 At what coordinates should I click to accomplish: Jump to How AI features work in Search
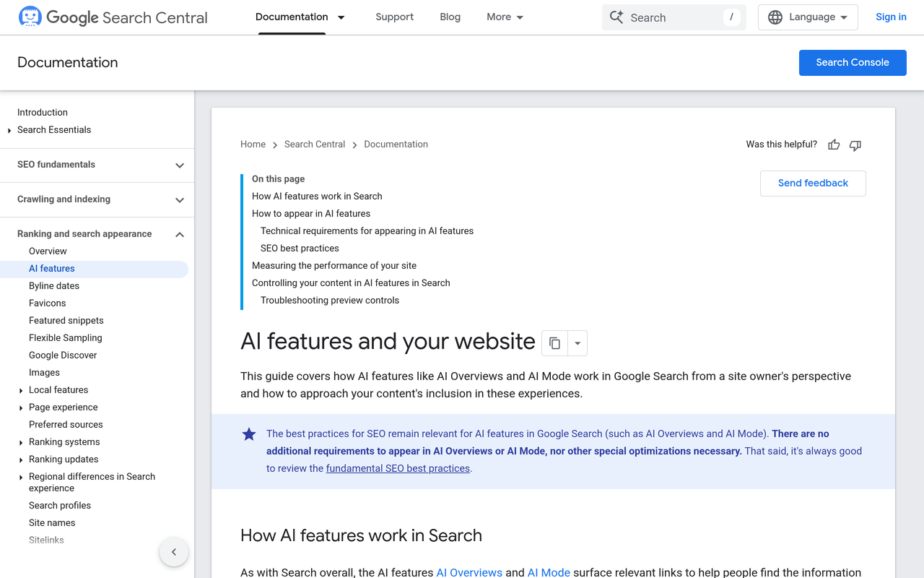click(x=317, y=197)
